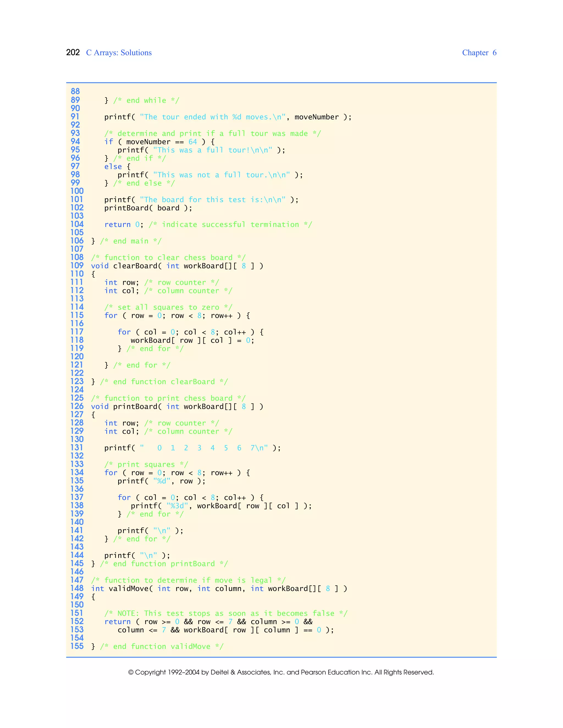This screenshot has height=728, width=563.
Task: Select the 'This was not a full tour.' line
Action: point(210,175)
